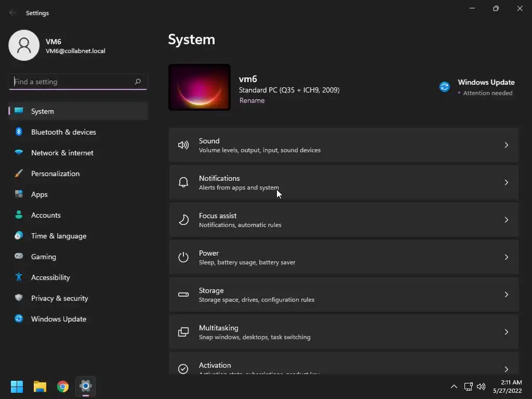Click the Activation checkmark icon
This screenshot has width=532, height=399.
pos(183,369)
